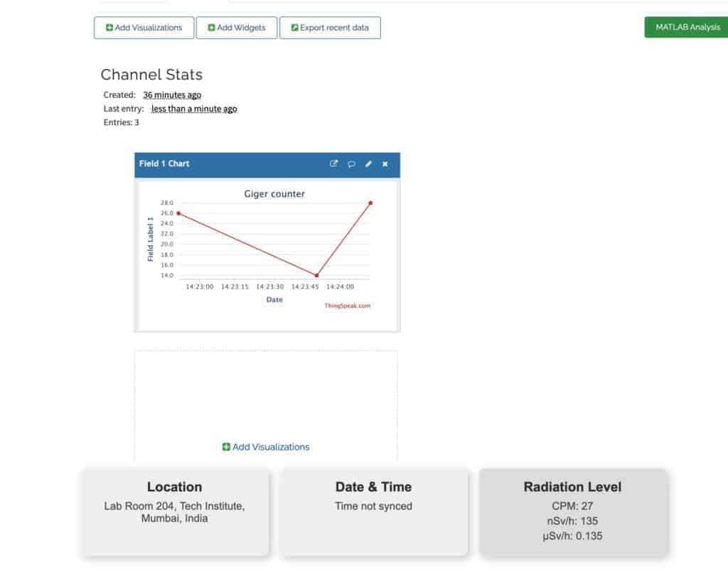Click the export icon inside Export recent data
This screenshot has width=728, height=569.
coord(293,28)
